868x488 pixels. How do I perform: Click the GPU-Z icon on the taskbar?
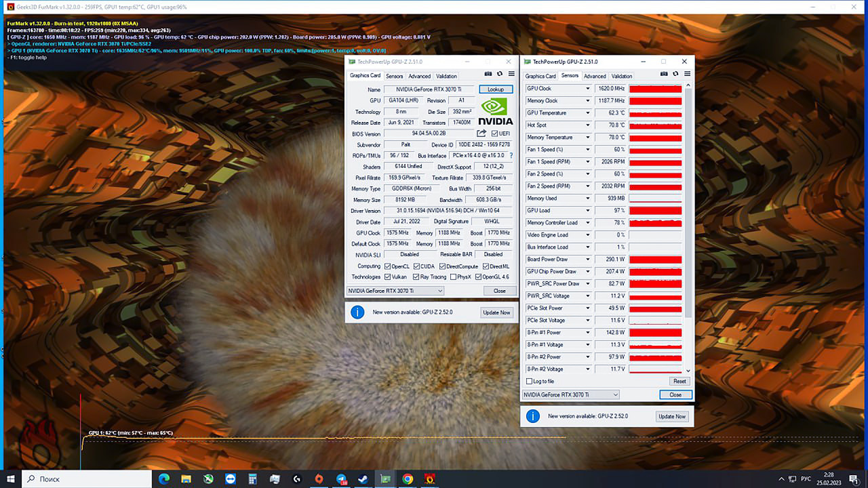pos(385,479)
